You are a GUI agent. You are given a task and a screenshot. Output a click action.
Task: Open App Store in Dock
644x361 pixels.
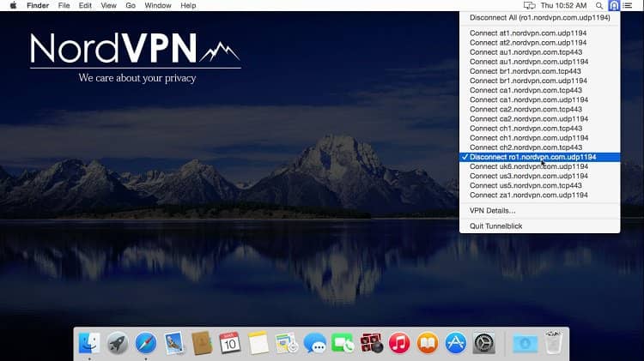(x=456, y=343)
